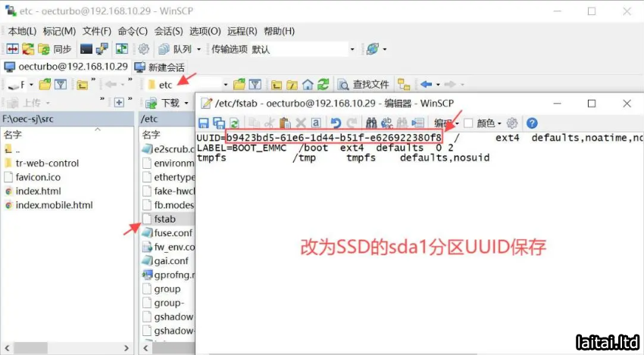This screenshot has height=355, width=644.
Task: Click the Paste icon in editor toolbar
Action: pyautogui.click(x=285, y=123)
